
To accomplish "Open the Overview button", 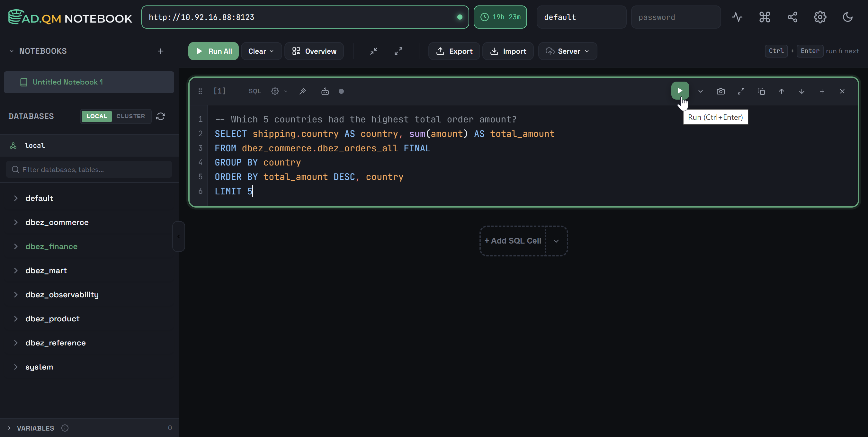I will (x=314, y=51).
